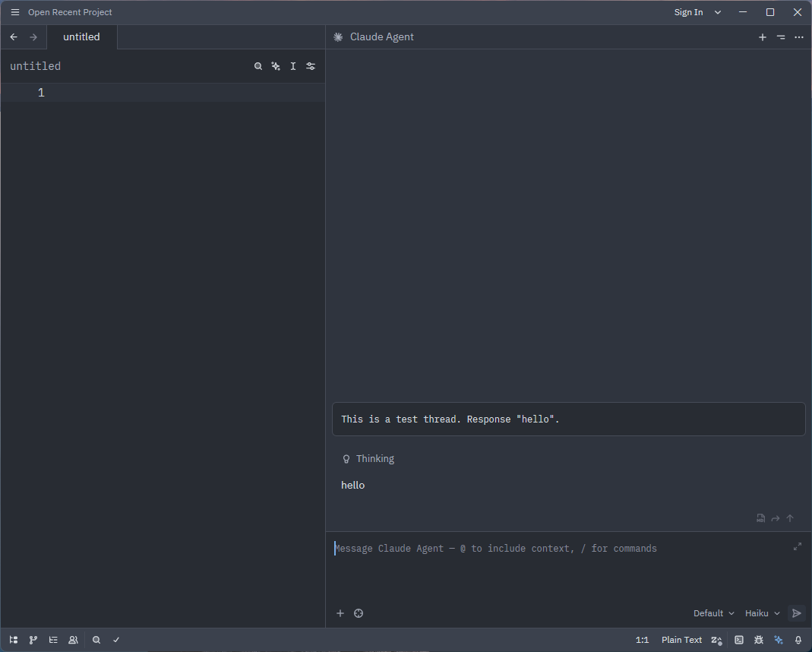Toggle the debug panel bug icon
Image resolution: width=812 pixels, height=652 pixels.
759,640
